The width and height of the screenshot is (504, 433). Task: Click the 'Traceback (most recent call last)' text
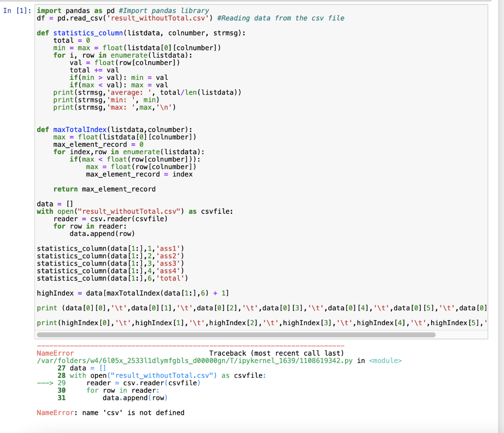click(276, 353)
